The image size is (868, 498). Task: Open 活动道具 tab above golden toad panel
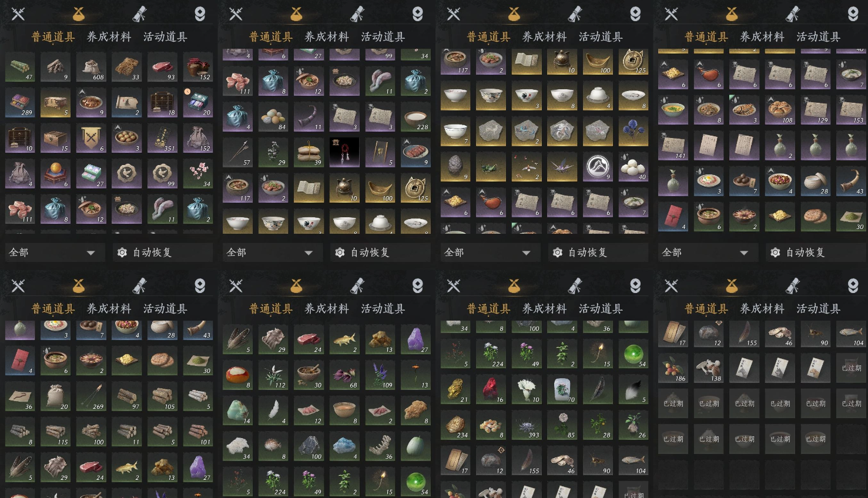coord(601,309)
